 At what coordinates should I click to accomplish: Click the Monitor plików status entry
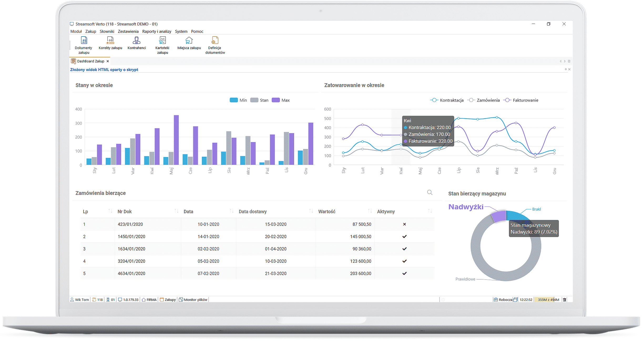click(x=193, y=300)
